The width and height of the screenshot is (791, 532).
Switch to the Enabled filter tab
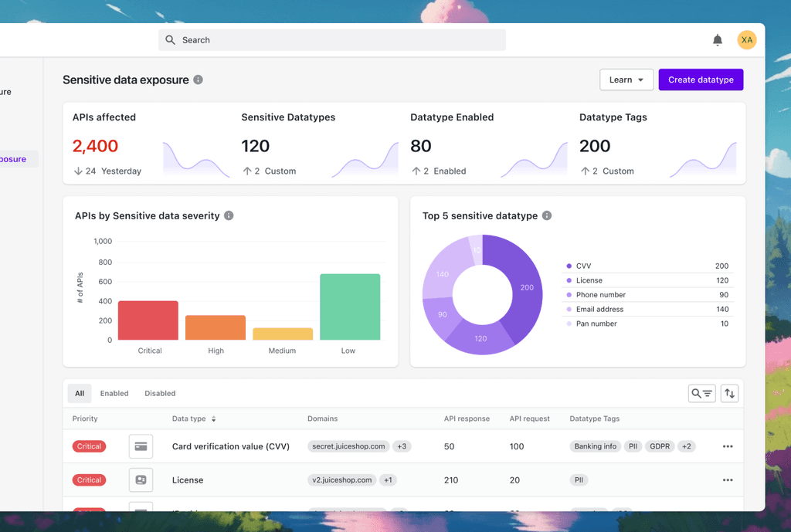tap(114, 393)
